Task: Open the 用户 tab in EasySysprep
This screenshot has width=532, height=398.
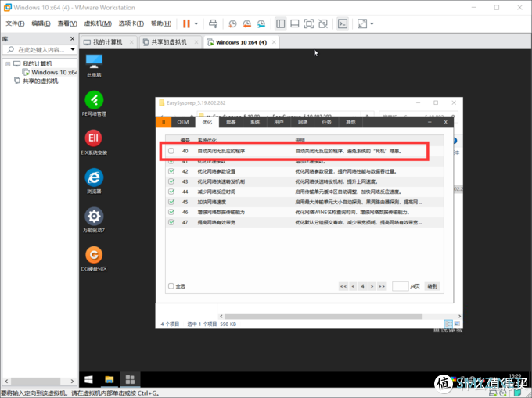Action: [279, 122]
